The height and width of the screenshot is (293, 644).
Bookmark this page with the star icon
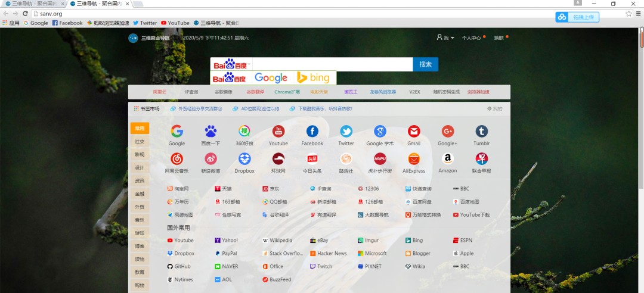(629, 14)
